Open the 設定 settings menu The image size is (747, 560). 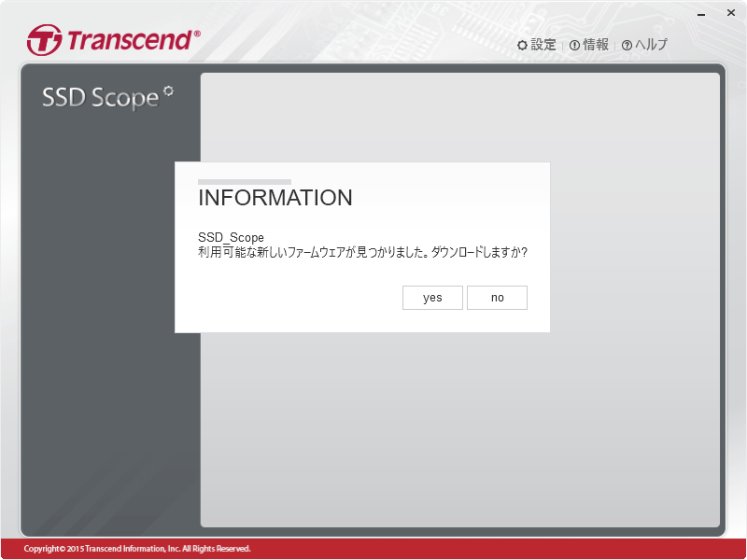pyautogui.click(x=537, y=45)
